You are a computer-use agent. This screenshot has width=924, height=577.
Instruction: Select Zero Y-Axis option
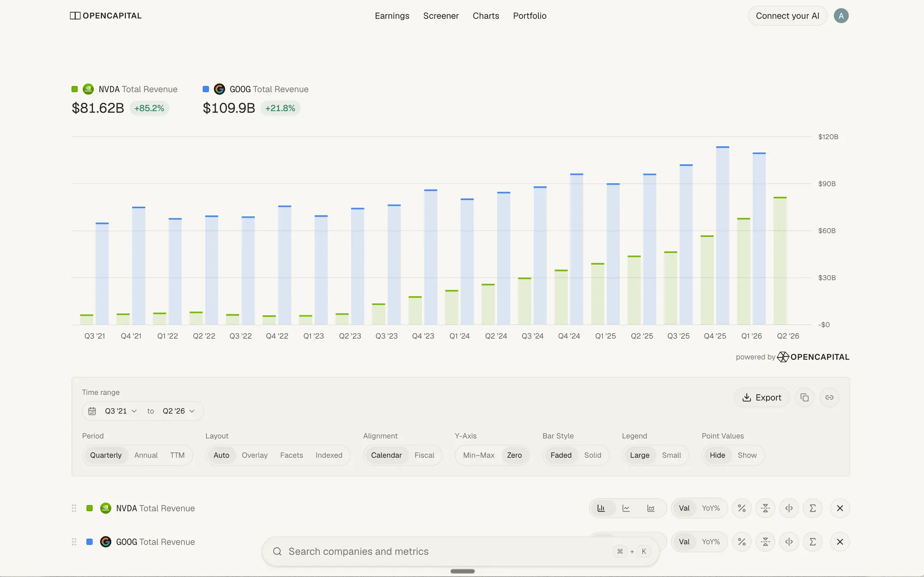[514, 455]
